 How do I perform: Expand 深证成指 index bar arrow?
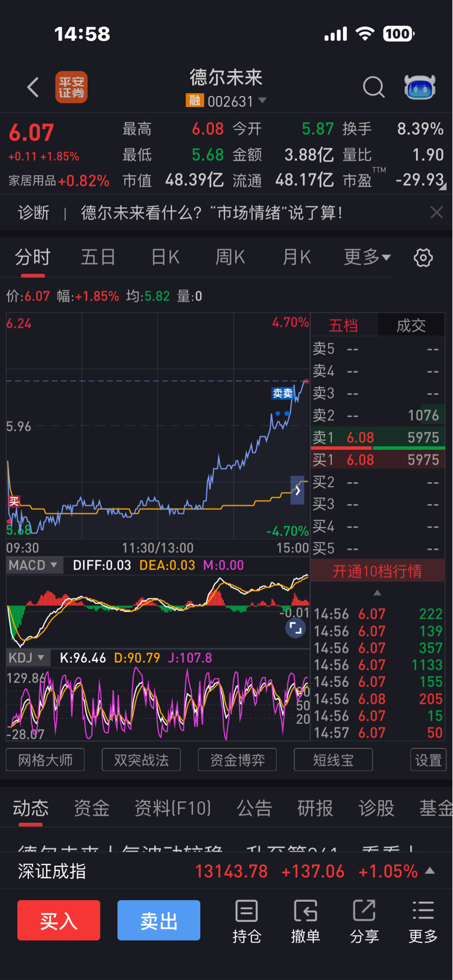coord(431,871)
